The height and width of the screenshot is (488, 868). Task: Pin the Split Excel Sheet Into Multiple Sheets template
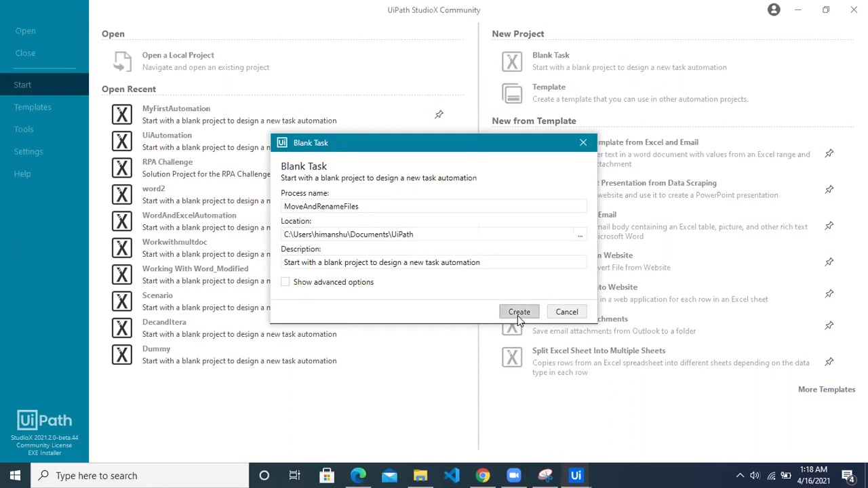829,362
